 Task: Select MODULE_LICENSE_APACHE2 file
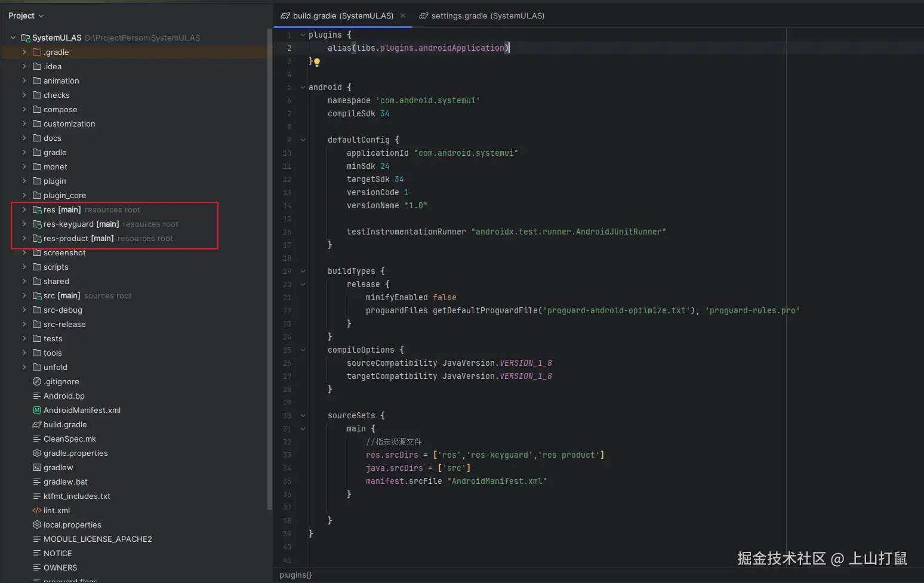(x=98, y=539)
